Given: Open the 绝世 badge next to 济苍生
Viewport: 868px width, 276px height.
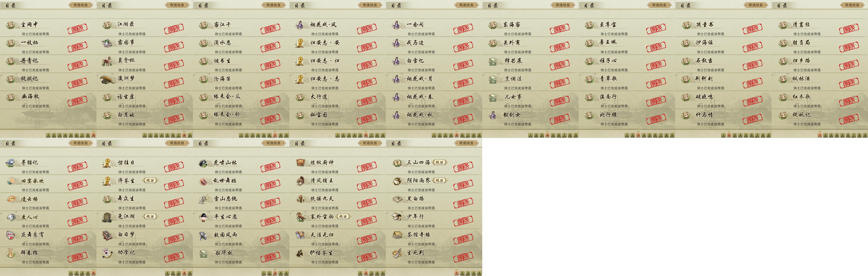Looking at the screenshot, I should tap(150, 180).
